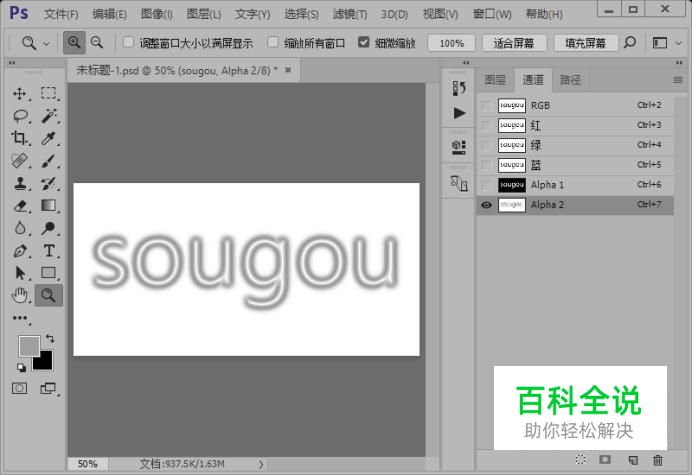Show the Blue channel visibility
Image resolution: width=692 pixels, height=475 pixels.
tap(486, 165)
